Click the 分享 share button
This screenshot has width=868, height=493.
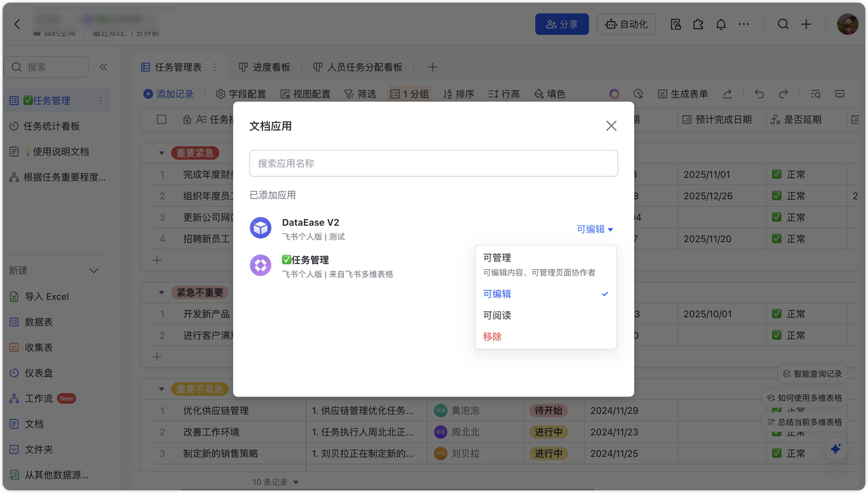click(x=561, y=24)
